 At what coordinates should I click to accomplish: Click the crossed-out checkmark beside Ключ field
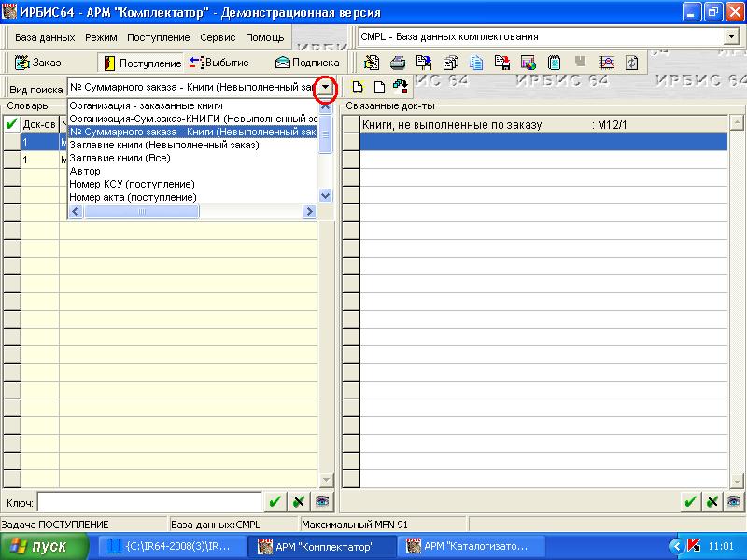298,501
